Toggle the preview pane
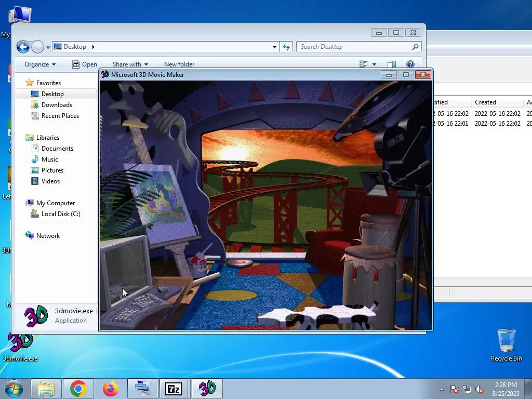This screenshot has height=399, width=532. (x=392, y=64)
